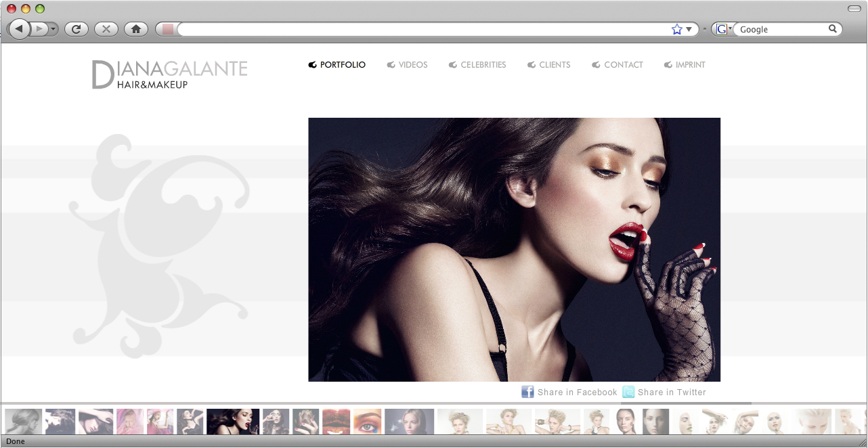Toggle toolbar with the pill button in title bar
The width and height of the screenshot is (868, 448).
(x=854, y=8)
